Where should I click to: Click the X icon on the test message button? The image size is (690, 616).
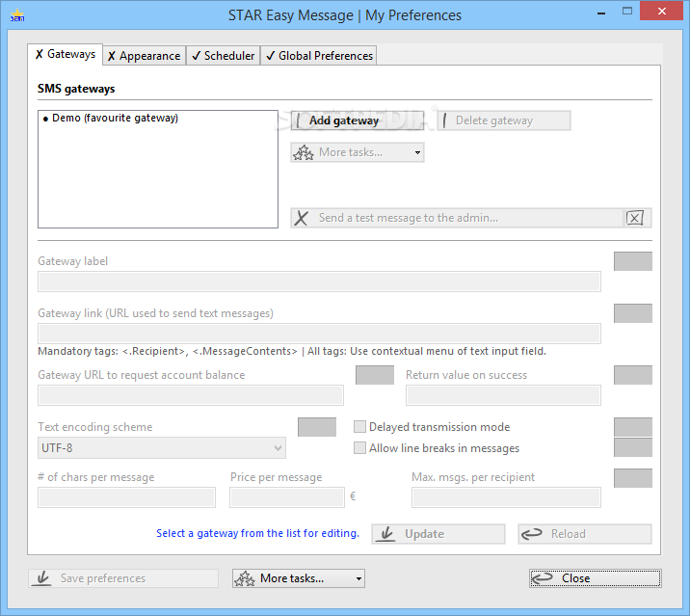302,218
